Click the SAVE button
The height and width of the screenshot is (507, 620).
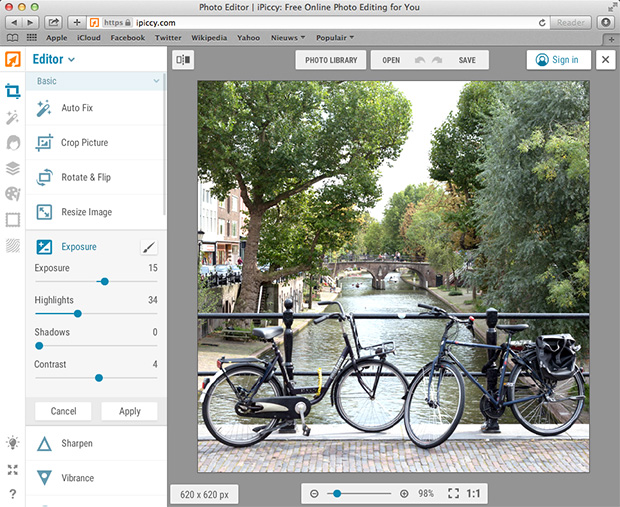[x=467, y=60]
